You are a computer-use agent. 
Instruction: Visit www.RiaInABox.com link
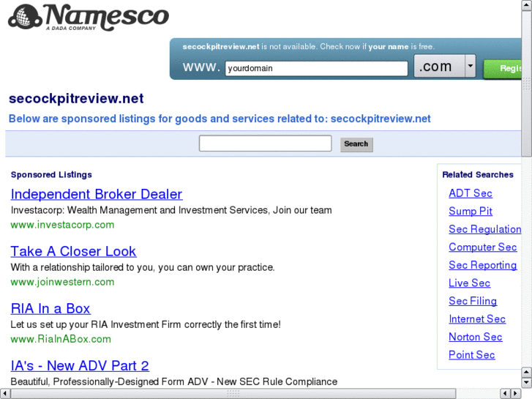[x=61, y=339]
